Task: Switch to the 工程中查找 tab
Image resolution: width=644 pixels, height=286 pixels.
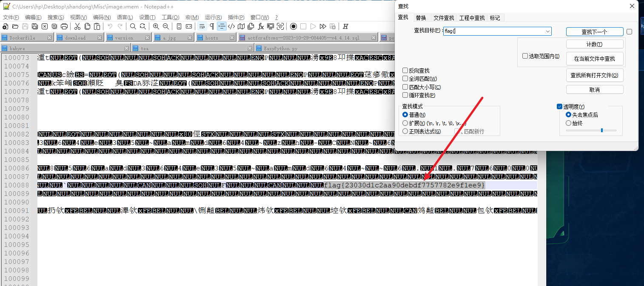Action: tap(472, 18)
